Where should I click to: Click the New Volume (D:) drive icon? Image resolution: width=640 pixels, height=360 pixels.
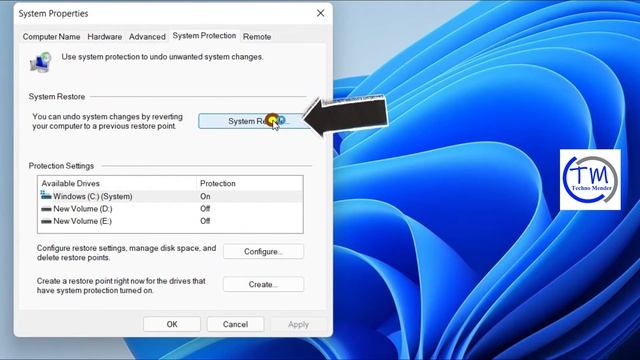point(46,209)
